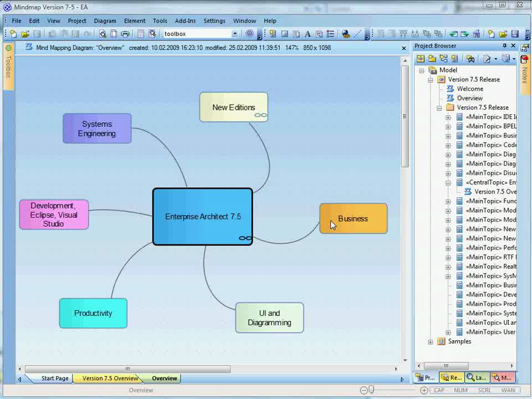
Task: Select the text element 'A' icon
Action: click(308, 34)
